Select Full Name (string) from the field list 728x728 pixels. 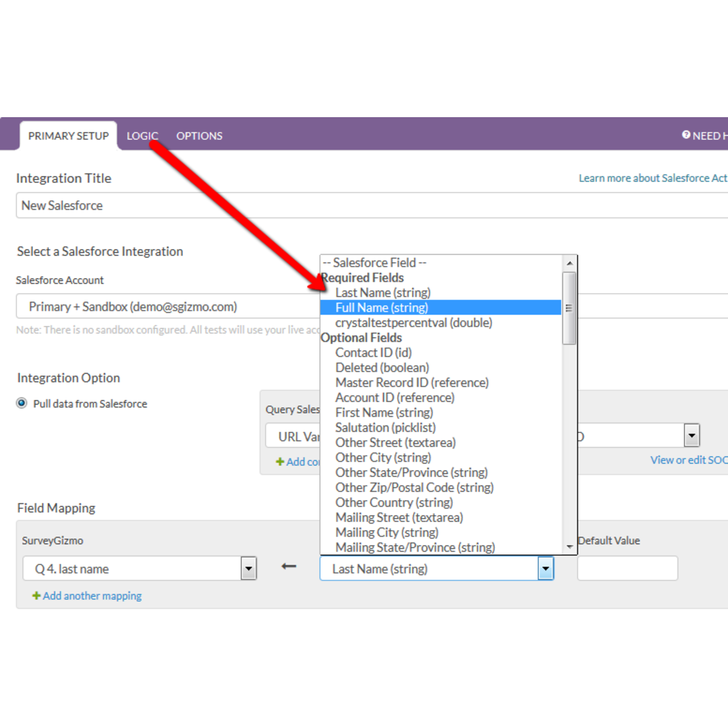(x=382, y=307)
